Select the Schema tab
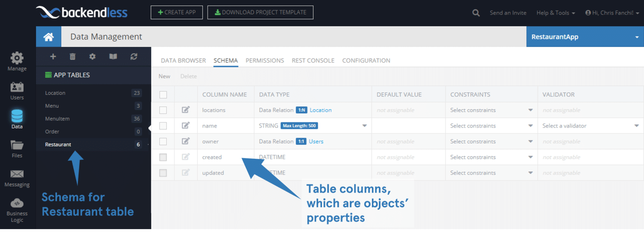Viewport: 644px width, 232px height. [226, 60]
